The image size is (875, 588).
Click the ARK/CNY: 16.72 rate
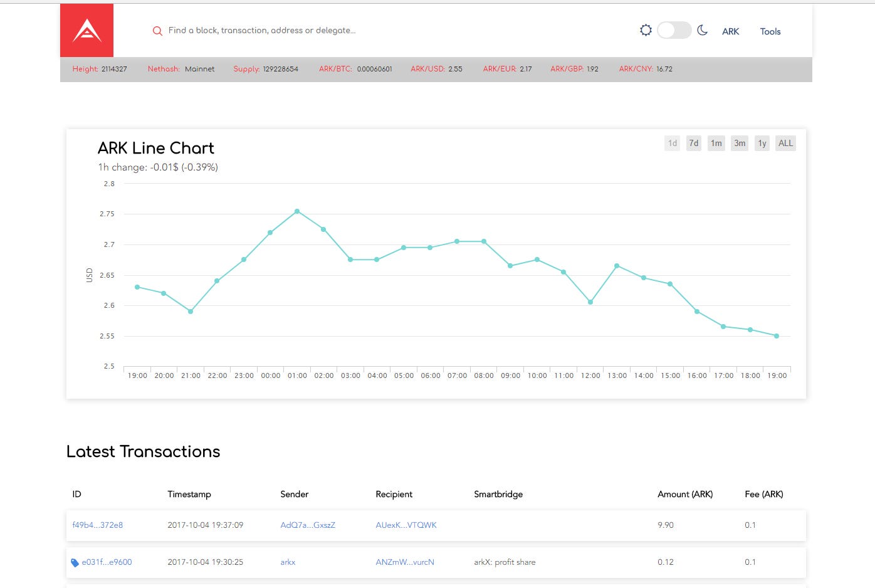646,69
